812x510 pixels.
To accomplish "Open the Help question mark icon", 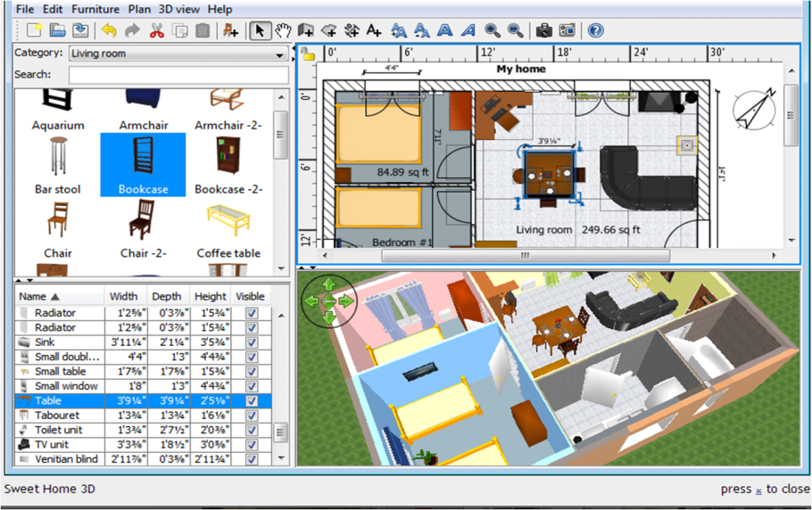I will [596, 31].
